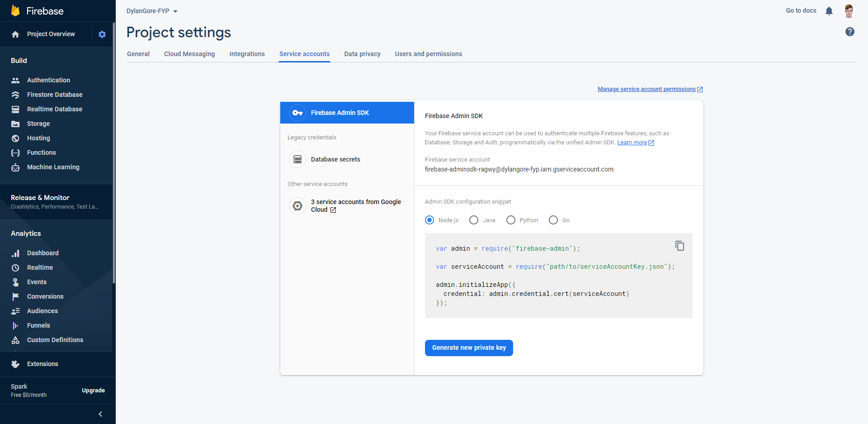Click the 'Other service accounts' heading text
Image resolution: width=868 pixels, height=424 pixels.
[317, 184]
